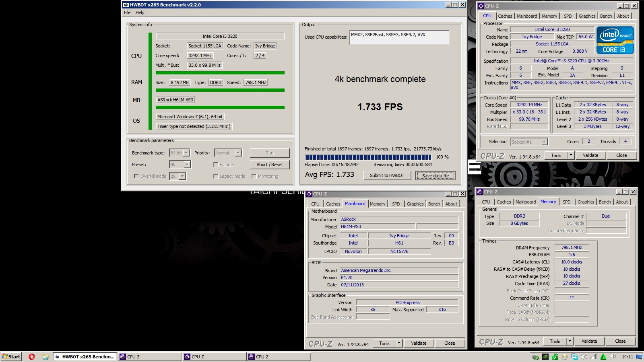The image size is (644, 362).
Task: Toggle the Monitoring checkbox
Action: point(254,176)
